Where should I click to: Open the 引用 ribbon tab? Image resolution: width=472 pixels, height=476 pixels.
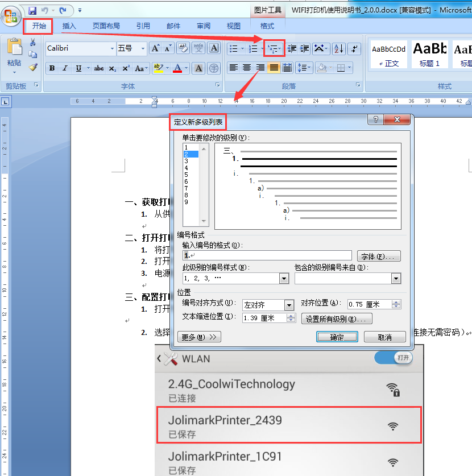(x=143, y=26)
